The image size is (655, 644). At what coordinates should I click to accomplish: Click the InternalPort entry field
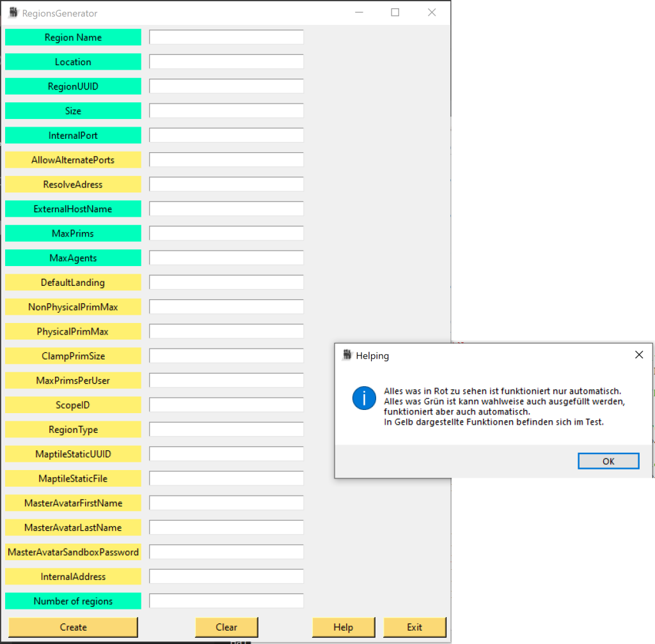click(x=226, y=136)
